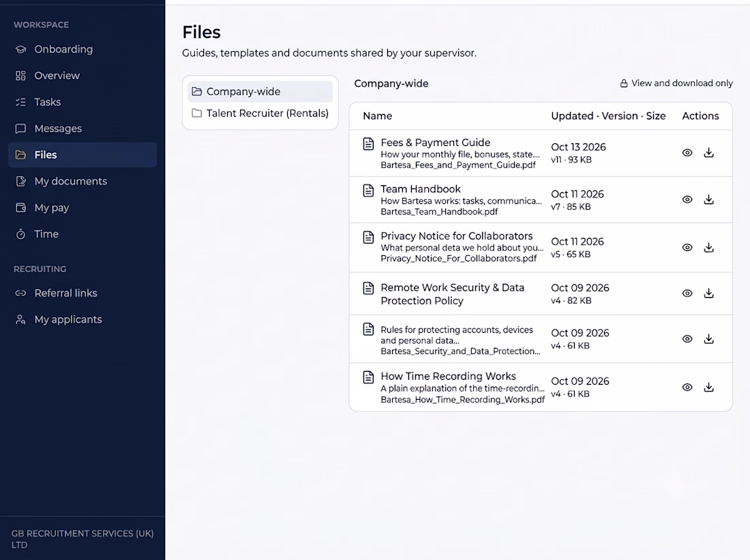Viewport: 750px width, 560px height.
Task: Click the Name column header
Action: click(378, 116)
